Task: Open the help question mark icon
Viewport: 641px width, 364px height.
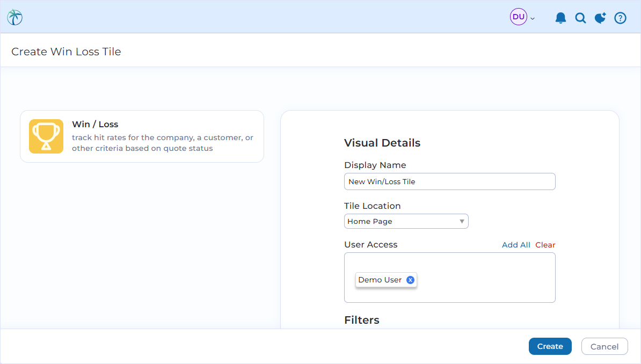Action: (x=620, y=18)
